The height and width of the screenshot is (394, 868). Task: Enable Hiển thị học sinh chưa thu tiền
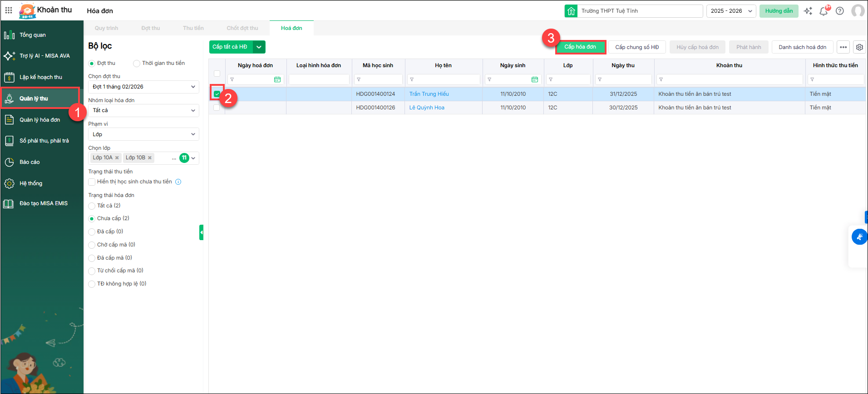pos(92,182)
